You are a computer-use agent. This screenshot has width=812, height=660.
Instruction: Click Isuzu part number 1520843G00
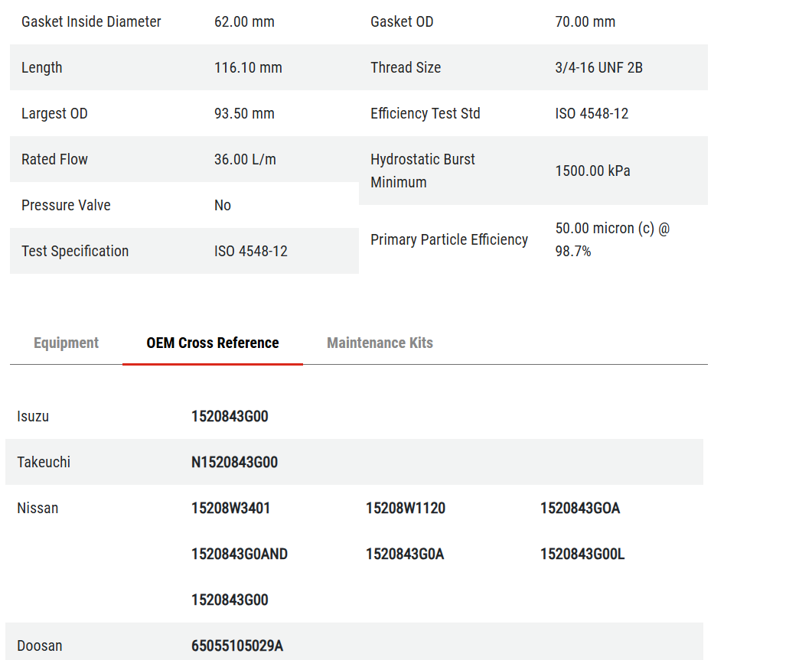click(230, 416)
